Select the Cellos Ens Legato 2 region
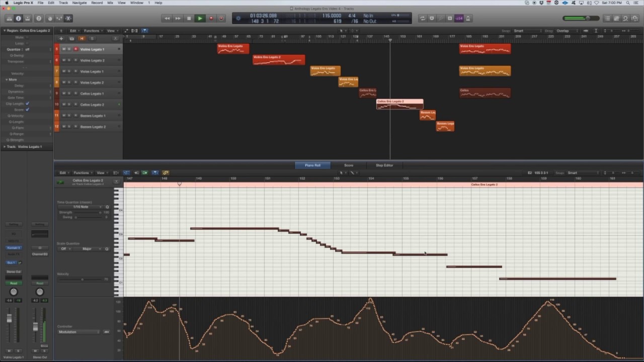 coord(400,104)
